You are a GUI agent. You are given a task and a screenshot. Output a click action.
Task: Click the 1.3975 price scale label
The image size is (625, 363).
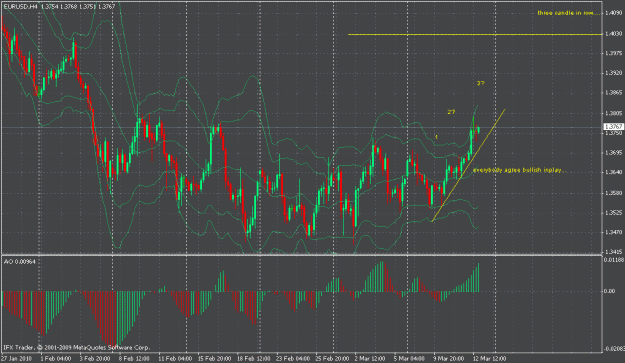(x=613, y=53)
